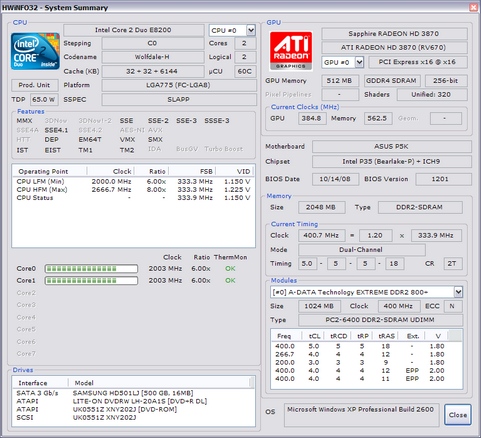Select the SCSI interface drive row
Viewport: 481px width, 438px height.
[x=133, y=417]
